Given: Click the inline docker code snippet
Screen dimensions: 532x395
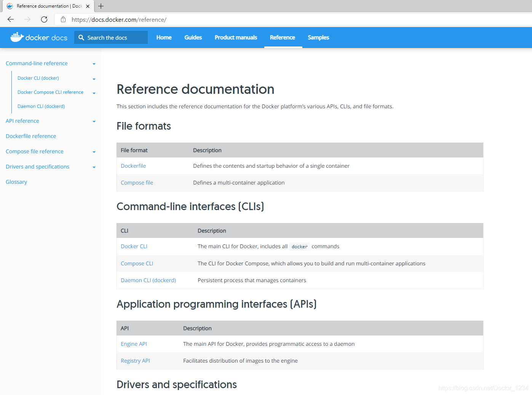Looking at the screenshot, I should [x=300, y=247].
